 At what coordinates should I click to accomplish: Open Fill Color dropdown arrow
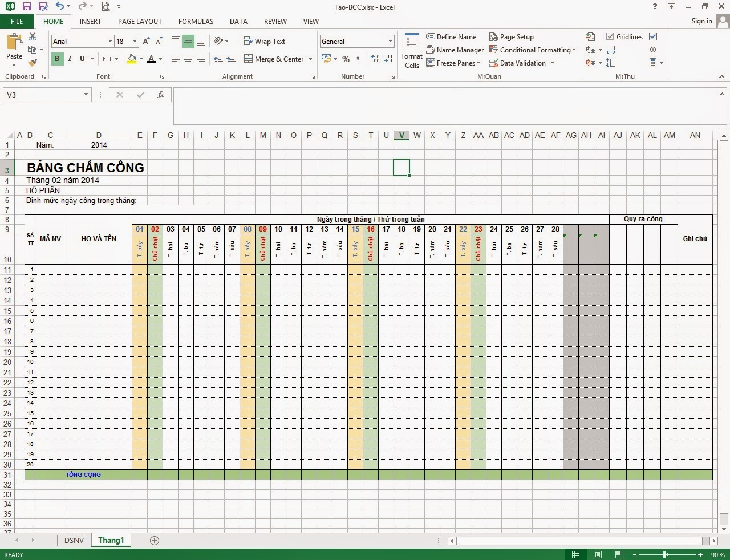click(141, 59)
